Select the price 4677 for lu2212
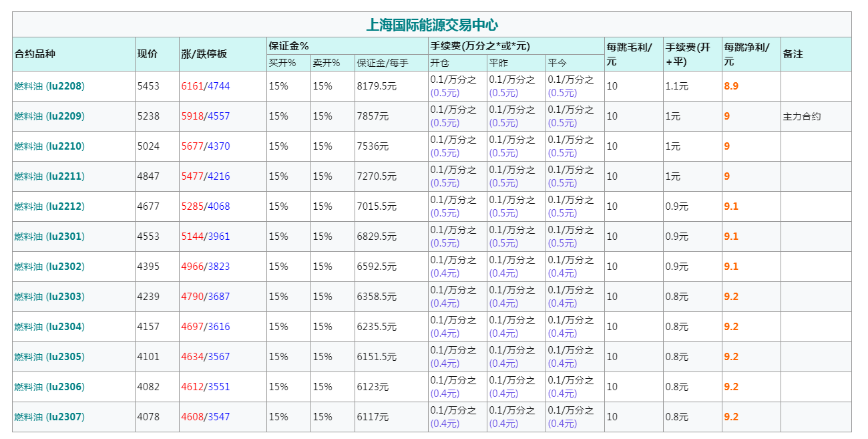 (x=149, y=206)
